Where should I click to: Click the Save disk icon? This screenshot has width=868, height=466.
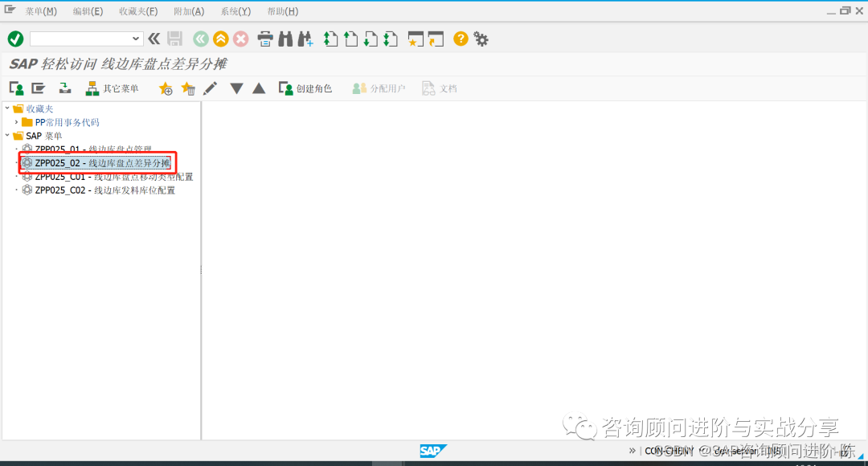(175, 39)
